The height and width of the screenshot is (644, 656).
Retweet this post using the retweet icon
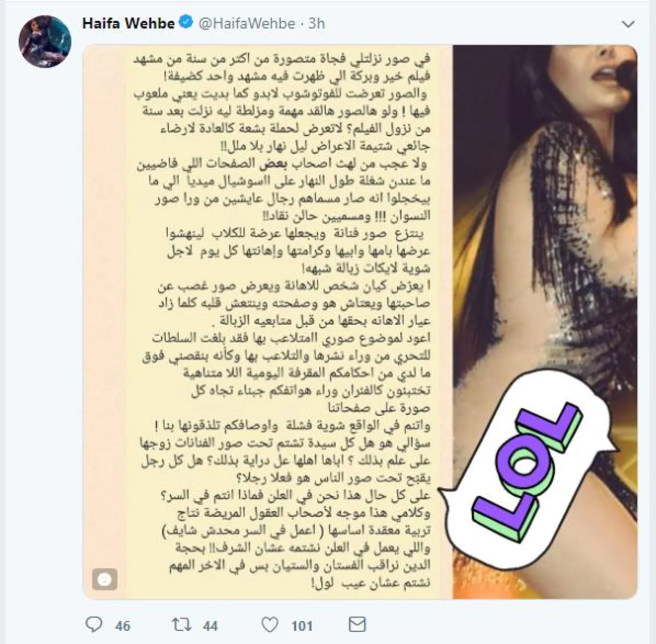180,624
